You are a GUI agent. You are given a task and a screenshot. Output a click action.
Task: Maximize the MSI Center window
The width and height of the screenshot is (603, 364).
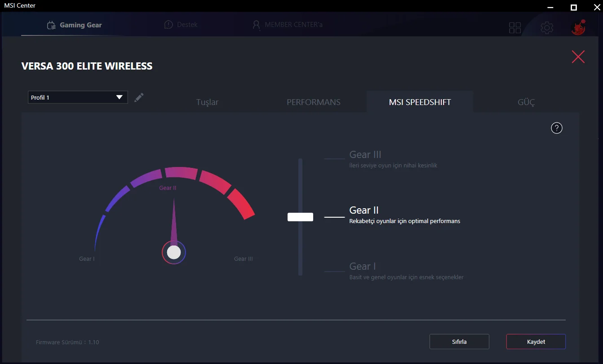pyautogui.click(x=573, y=8)
